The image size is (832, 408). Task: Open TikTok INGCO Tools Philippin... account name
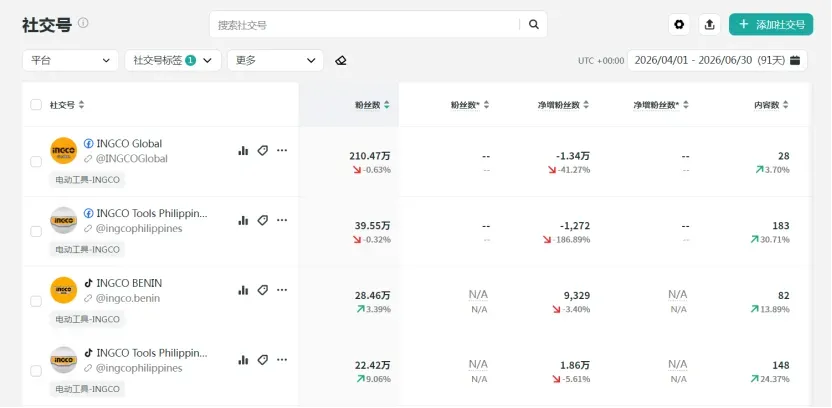click(152, 353)
